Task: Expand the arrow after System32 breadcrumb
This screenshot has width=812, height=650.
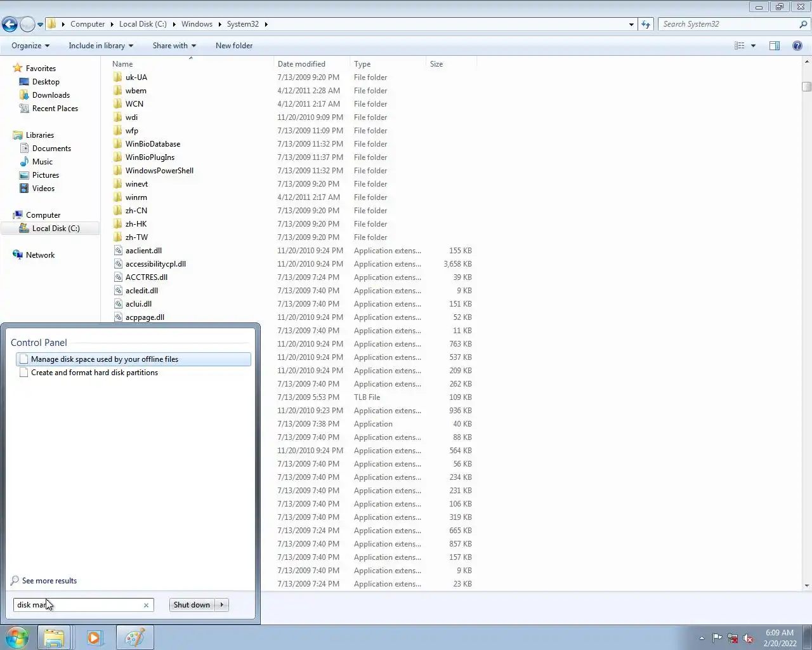Action: (266, 24)
